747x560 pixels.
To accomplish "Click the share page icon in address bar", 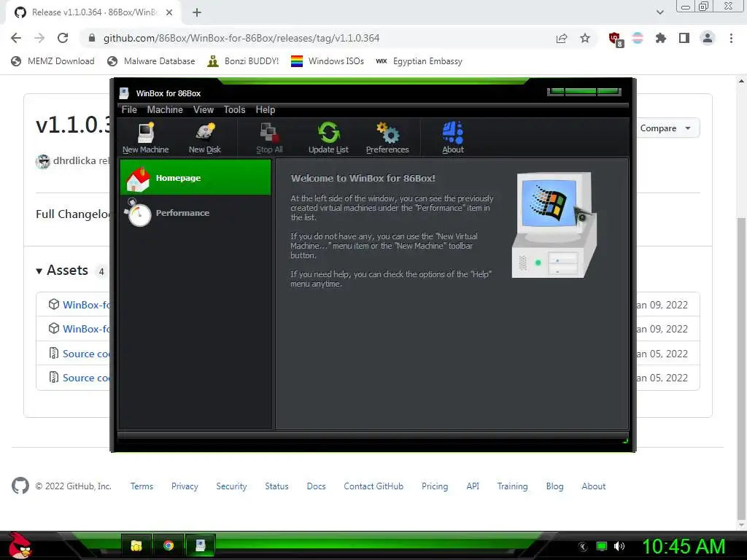I will 562,39.
